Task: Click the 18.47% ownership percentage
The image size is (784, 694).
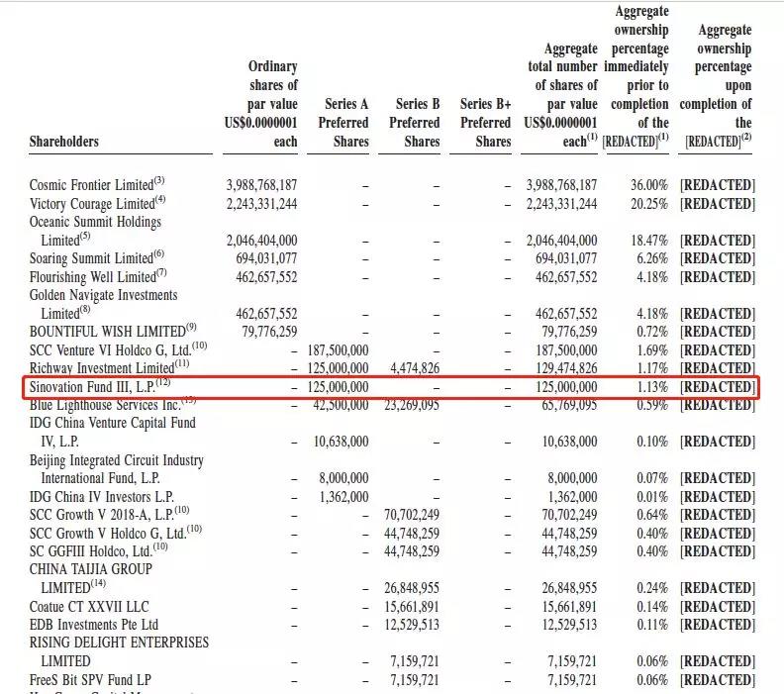Action: pyautogui.click(x=649, y=241)
